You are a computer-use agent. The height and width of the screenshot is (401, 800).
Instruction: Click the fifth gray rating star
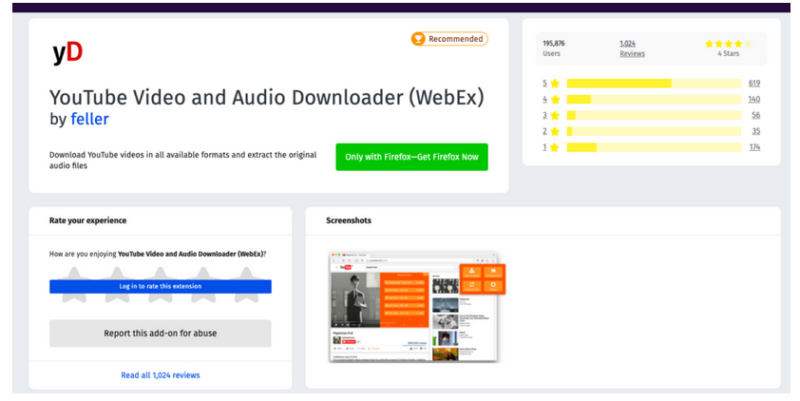coord(246,285)
